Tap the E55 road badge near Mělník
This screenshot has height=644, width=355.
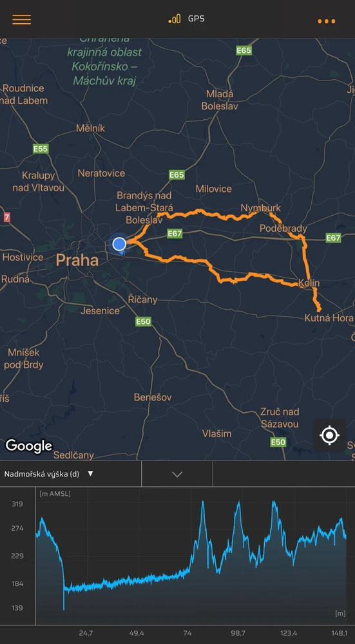41,149
